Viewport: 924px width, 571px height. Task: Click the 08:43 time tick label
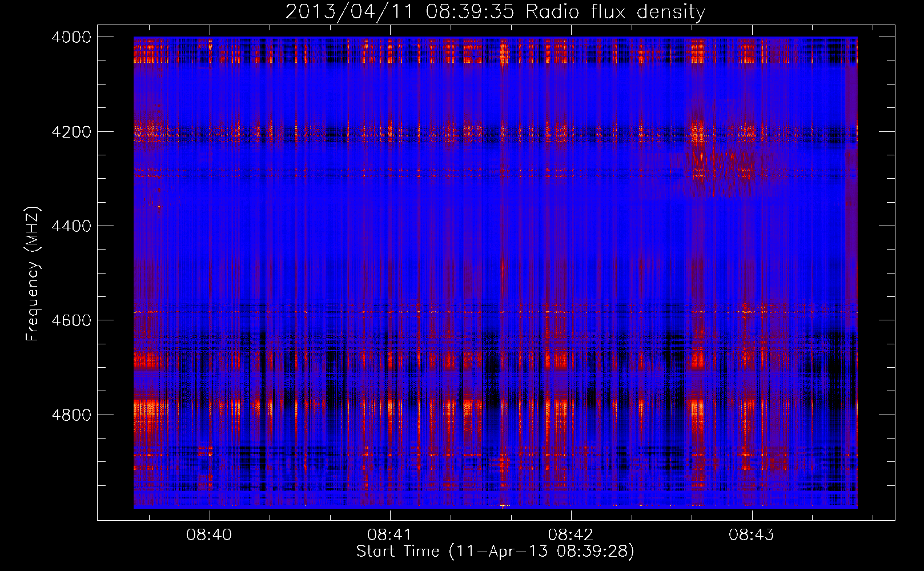pyautogui.click(x=752, y=535)
